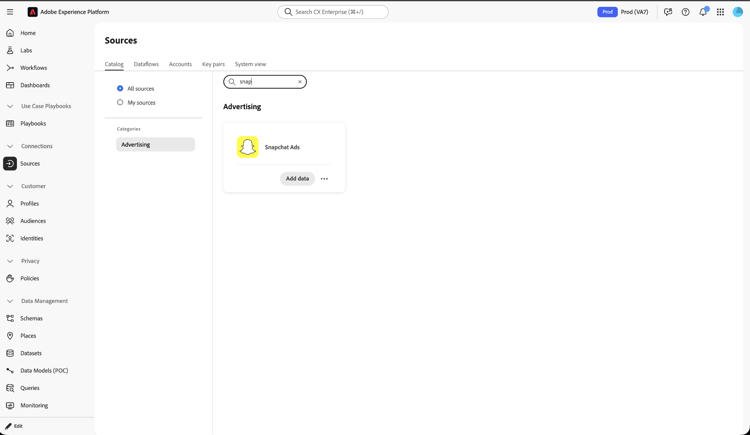Image resolution: width=750 pixels, height=435 pixels.
Task: Collapse the Customer section
Action: click(x=10, y=186)
